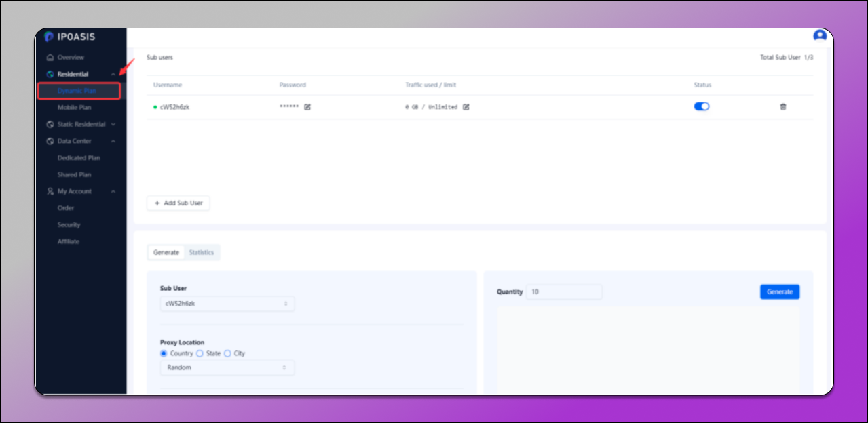Click the Quantity input field
The height and width of the screenshot is (423, 868).
[564, 291]
